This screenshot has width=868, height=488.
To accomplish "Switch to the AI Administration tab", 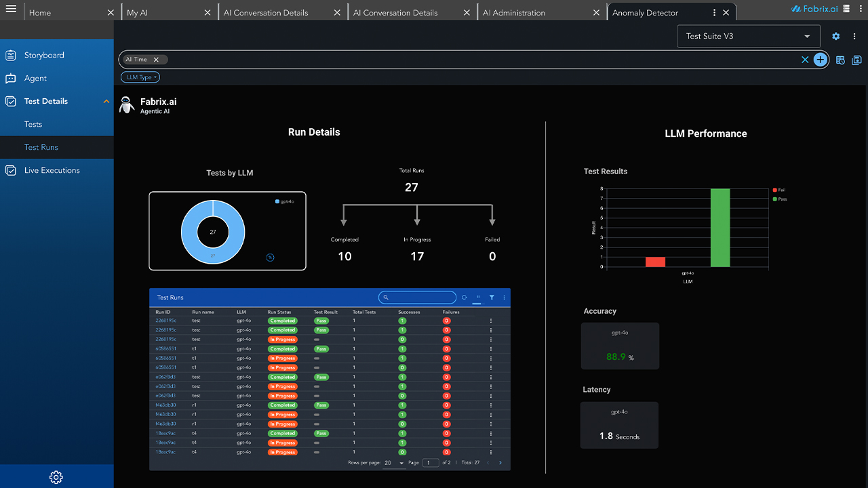I will [513, 13].
